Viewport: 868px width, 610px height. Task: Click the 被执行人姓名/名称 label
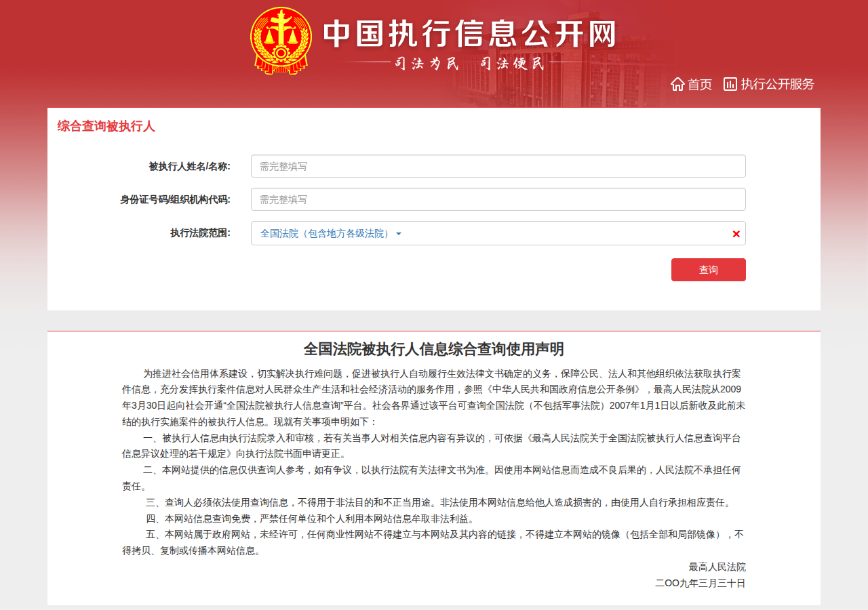point(190,166)
